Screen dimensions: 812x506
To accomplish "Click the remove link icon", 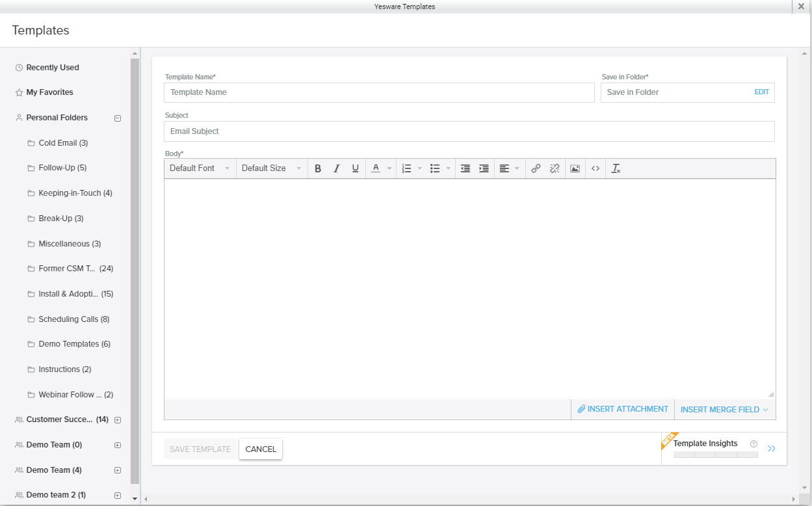I will click(555, 168).
